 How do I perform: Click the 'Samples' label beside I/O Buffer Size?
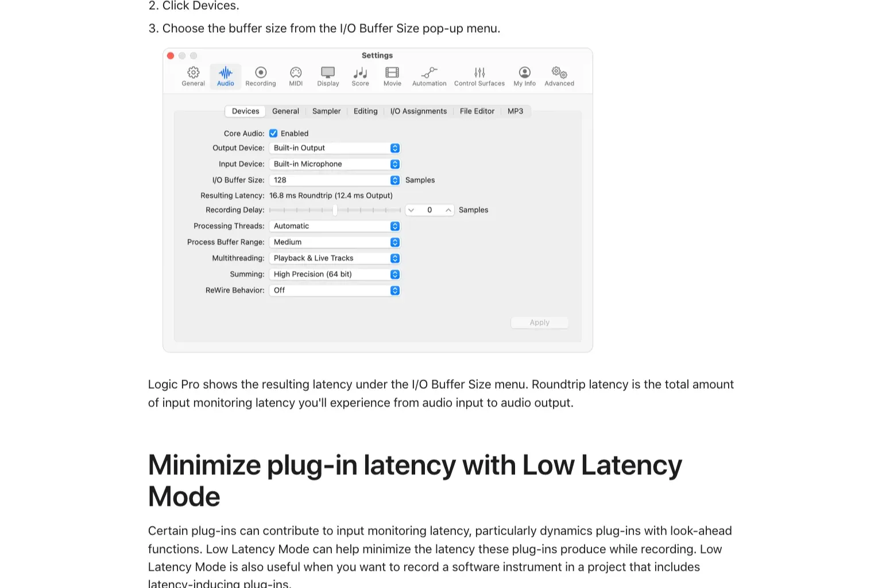[420, 180]
